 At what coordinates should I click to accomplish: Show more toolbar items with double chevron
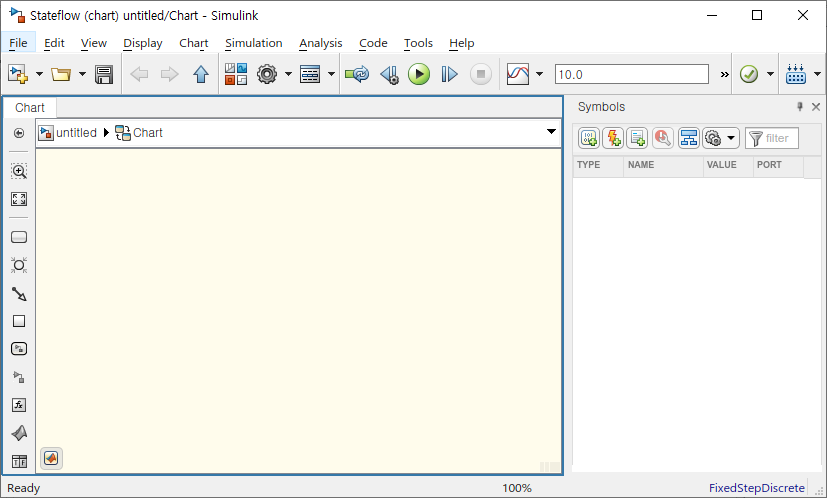click(725, 74)
